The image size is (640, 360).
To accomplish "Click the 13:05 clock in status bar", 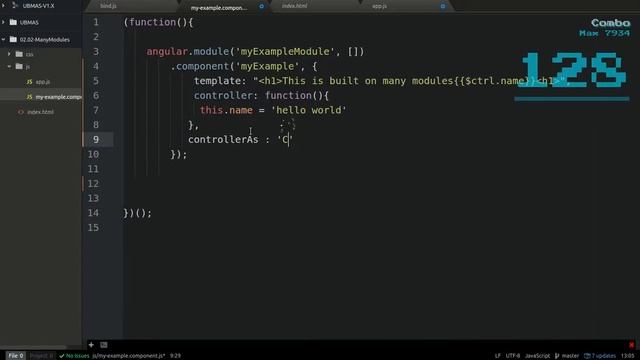I will 627,356.
